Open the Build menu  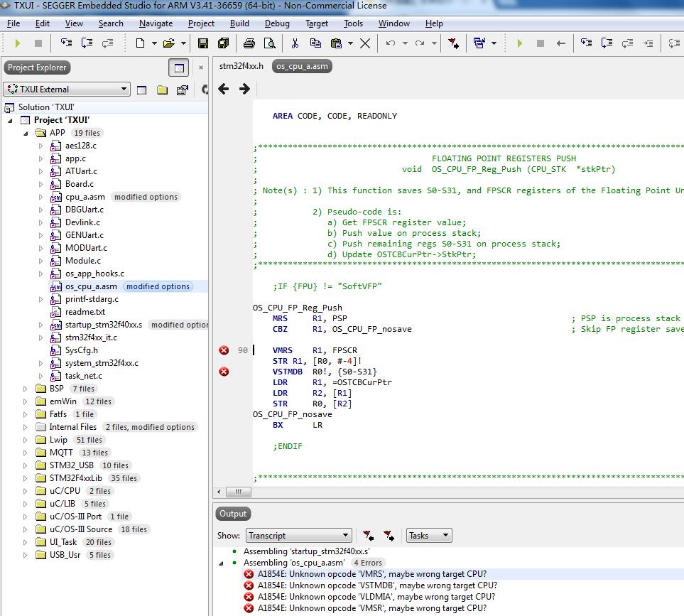[239, 23]
